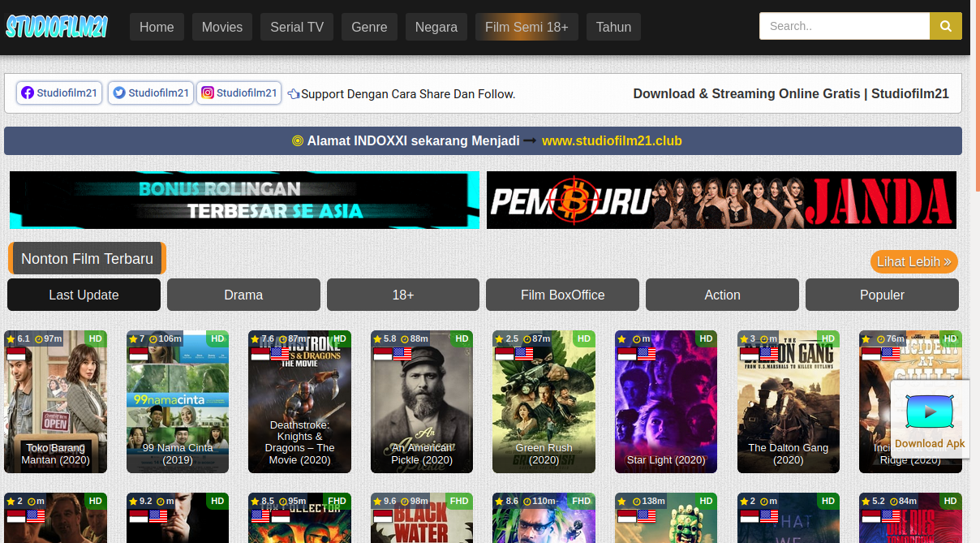Click the Bonus Rolingan banner ad
This screenshot has width=980, height=543.
(244, 200)
